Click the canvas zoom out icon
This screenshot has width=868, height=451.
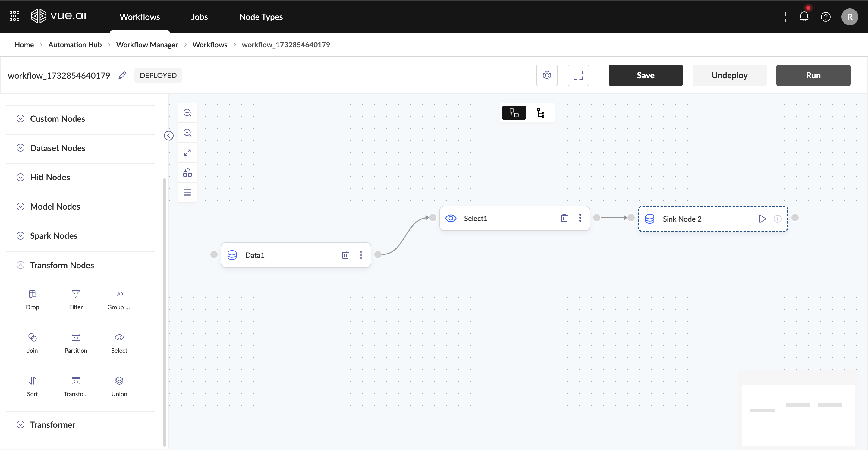pyautogui.click(x=187, y=133)
